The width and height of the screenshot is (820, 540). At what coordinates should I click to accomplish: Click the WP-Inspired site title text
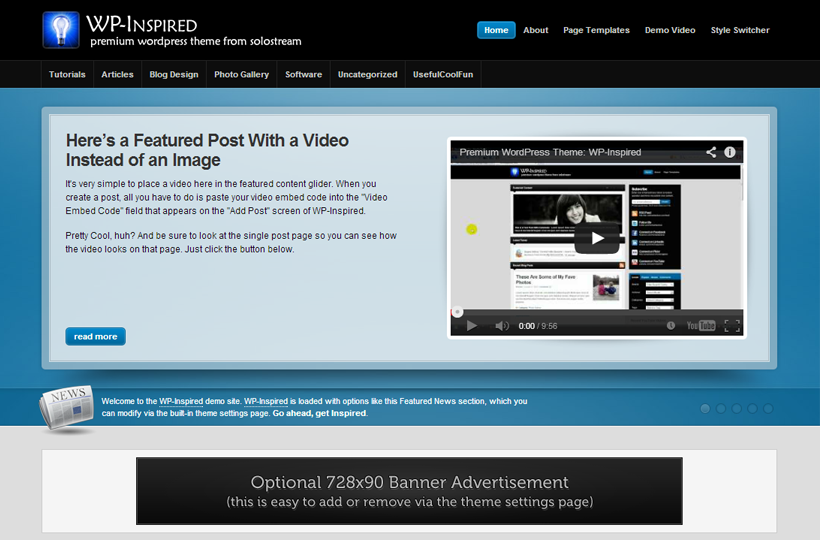[x=141, y=24]
